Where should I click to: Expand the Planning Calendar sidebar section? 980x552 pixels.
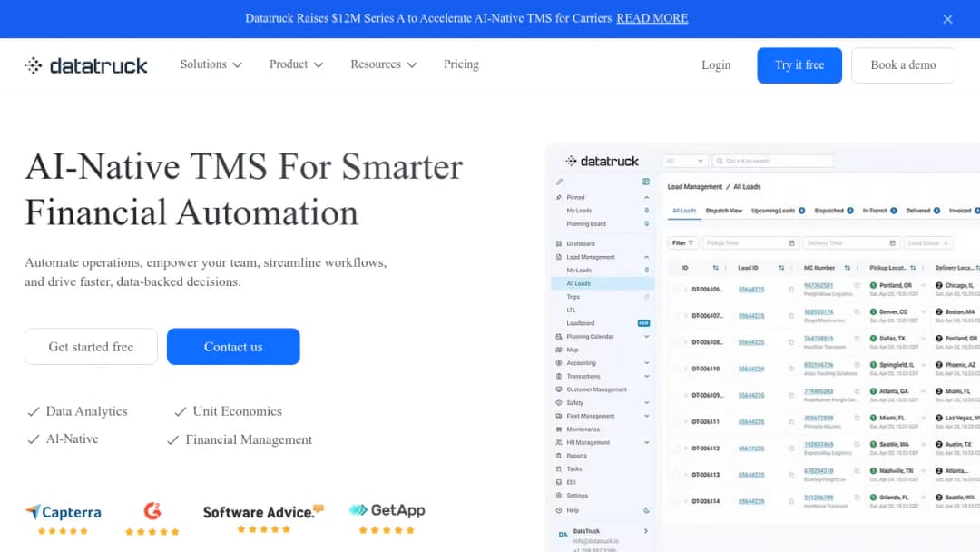(646, 336)
